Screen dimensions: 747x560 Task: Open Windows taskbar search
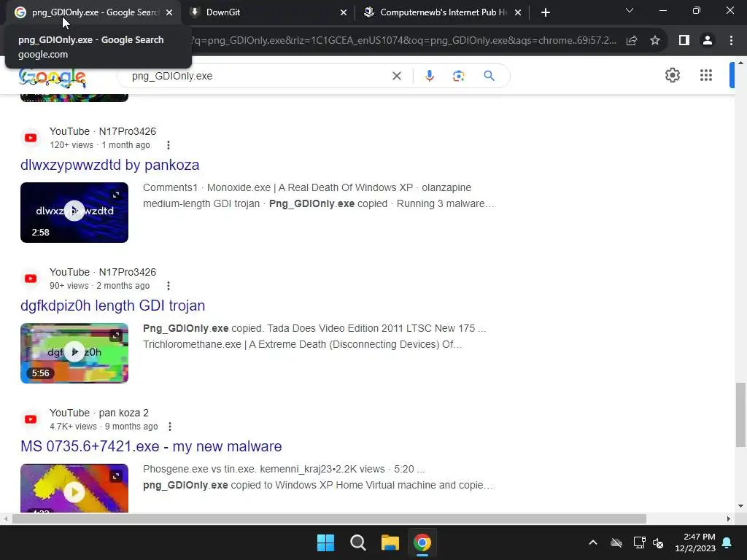pyautogui.click(x=357, y=542)
